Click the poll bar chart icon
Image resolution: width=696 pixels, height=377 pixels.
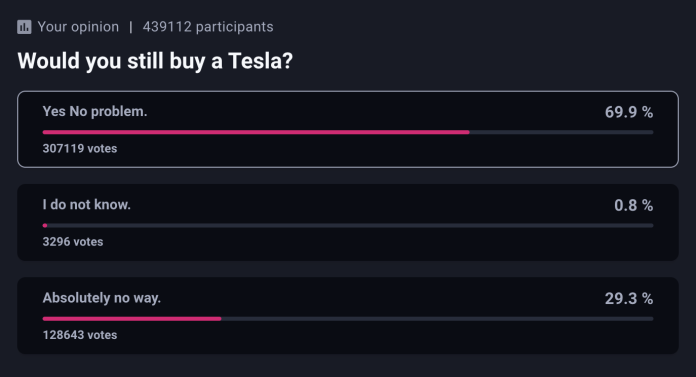[x=24, y=27]
